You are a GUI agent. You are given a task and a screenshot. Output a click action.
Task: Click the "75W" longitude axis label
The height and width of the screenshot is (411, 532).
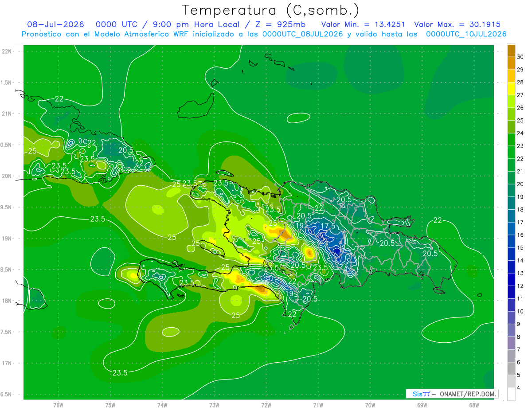tap(110, 405)
